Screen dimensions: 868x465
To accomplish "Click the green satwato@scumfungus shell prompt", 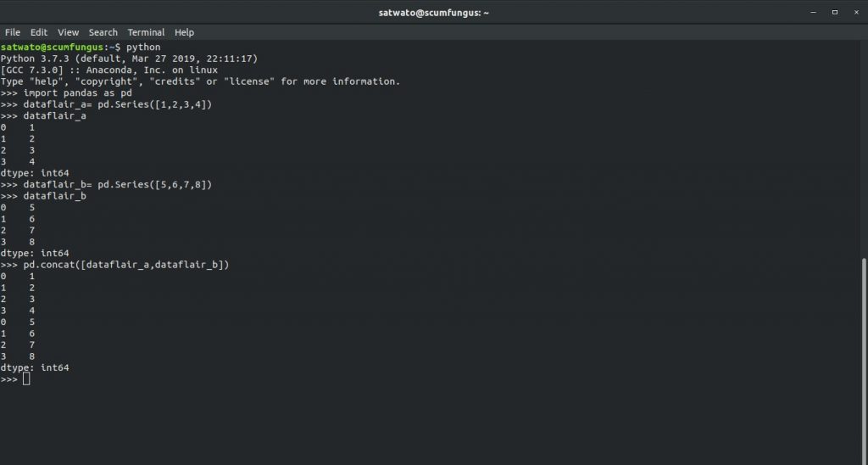I will (x=52, y=48).
